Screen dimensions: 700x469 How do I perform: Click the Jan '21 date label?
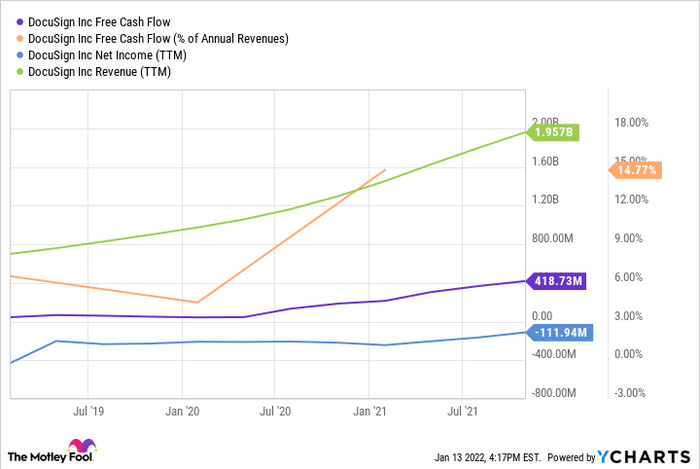click(x=369, y=411)
